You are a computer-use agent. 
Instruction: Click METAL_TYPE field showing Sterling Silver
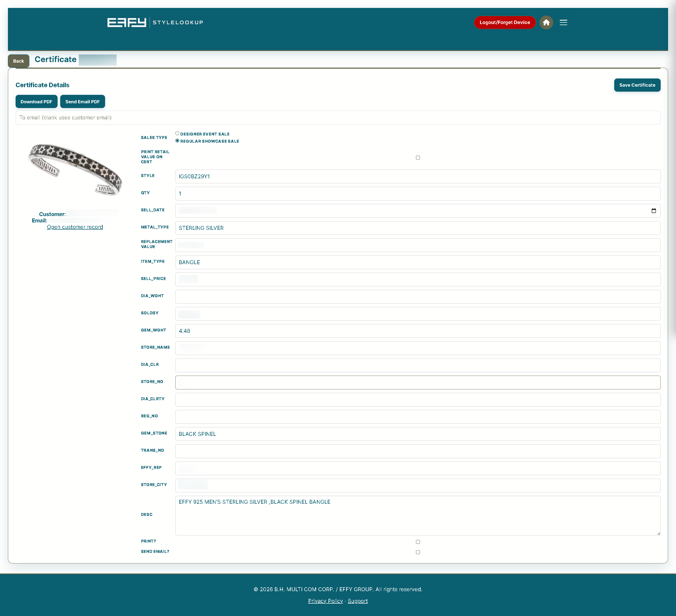[x=418, y=228]
